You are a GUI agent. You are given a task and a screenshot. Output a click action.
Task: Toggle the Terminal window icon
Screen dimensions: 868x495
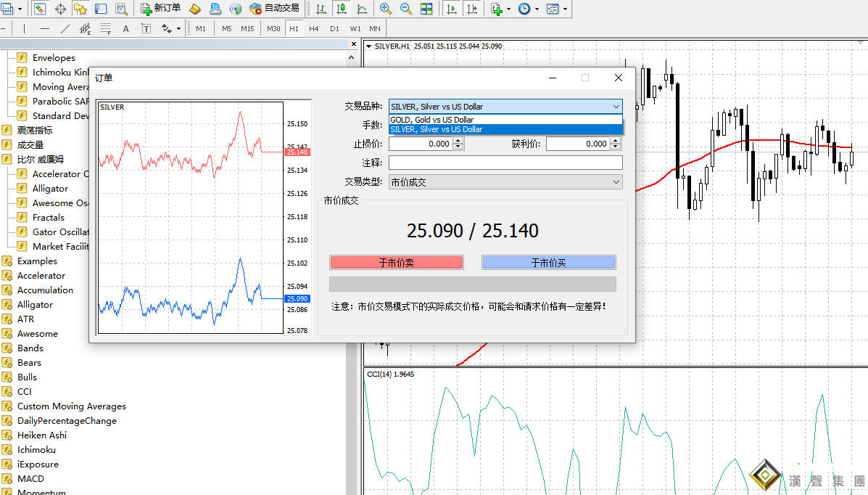click(101, 9)
